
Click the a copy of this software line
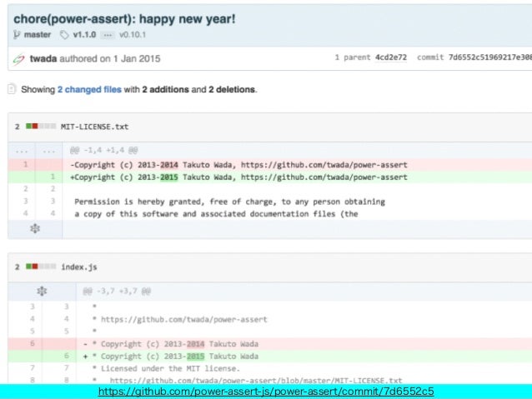[x=216, y=214]
